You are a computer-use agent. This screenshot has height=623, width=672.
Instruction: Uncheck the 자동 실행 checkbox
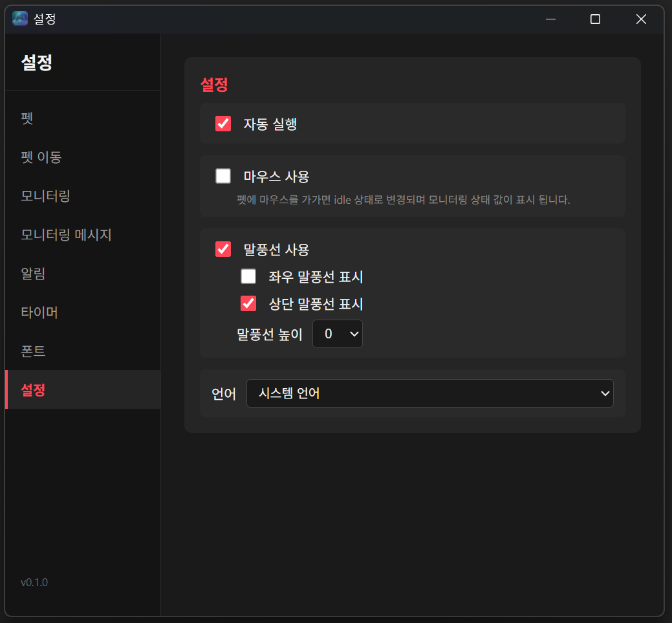pyautogui.click(x=223, y=124)
